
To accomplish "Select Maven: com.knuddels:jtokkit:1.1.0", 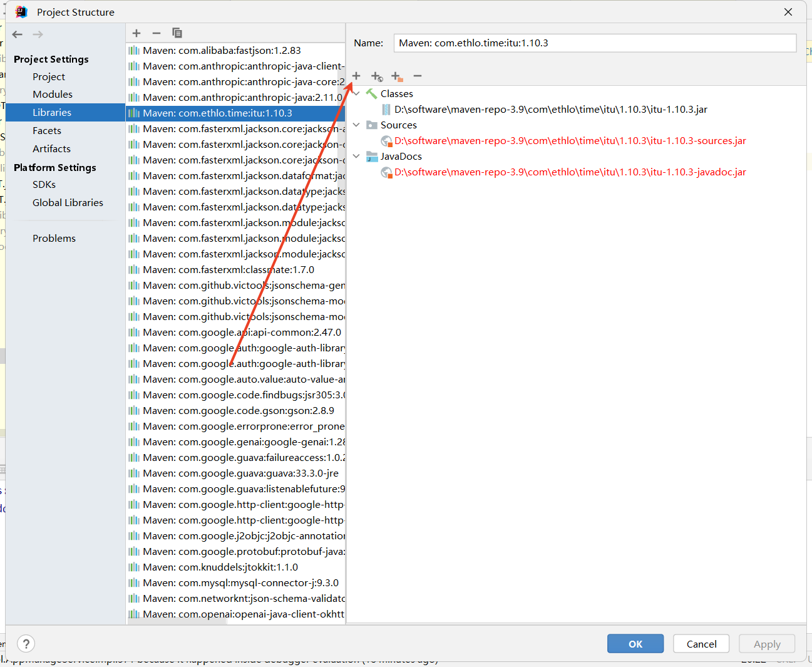I will click(x=235, y=567).
